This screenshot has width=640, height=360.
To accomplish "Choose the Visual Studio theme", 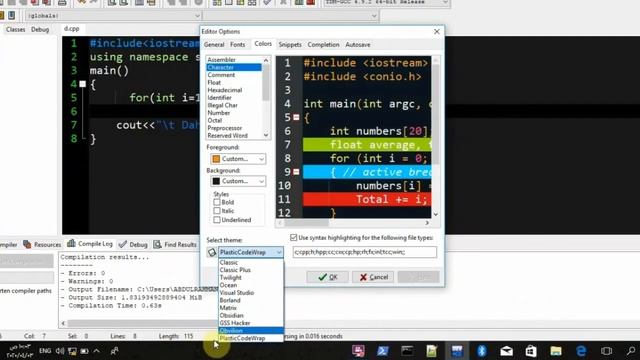I will point(251,293).
